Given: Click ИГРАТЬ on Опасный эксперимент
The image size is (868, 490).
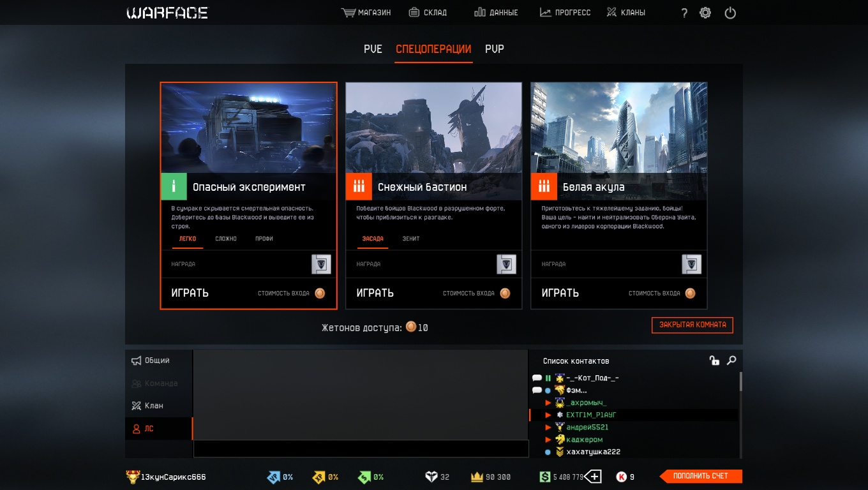Looking at the screenshot, I should [190, 293].
